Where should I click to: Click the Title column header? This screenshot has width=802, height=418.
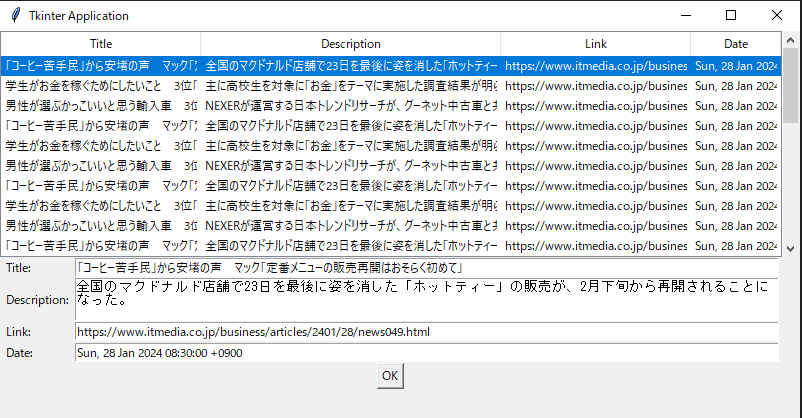coord(101,44)
